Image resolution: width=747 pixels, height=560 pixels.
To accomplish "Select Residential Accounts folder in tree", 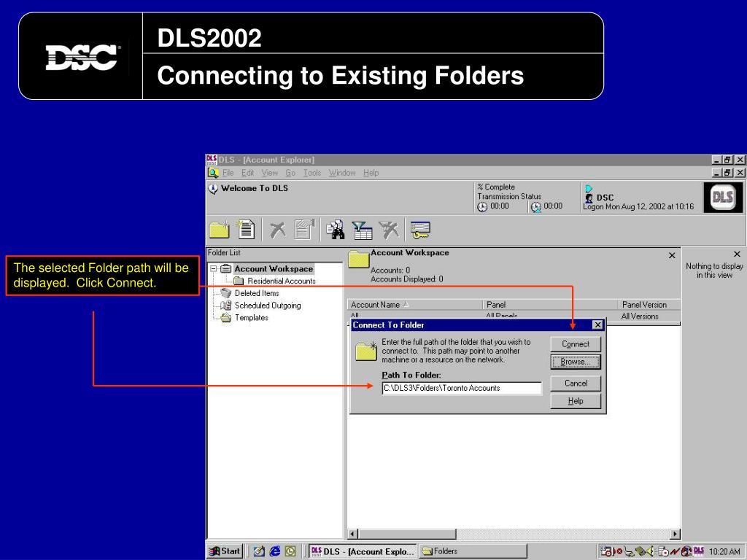I will [281, 281].
